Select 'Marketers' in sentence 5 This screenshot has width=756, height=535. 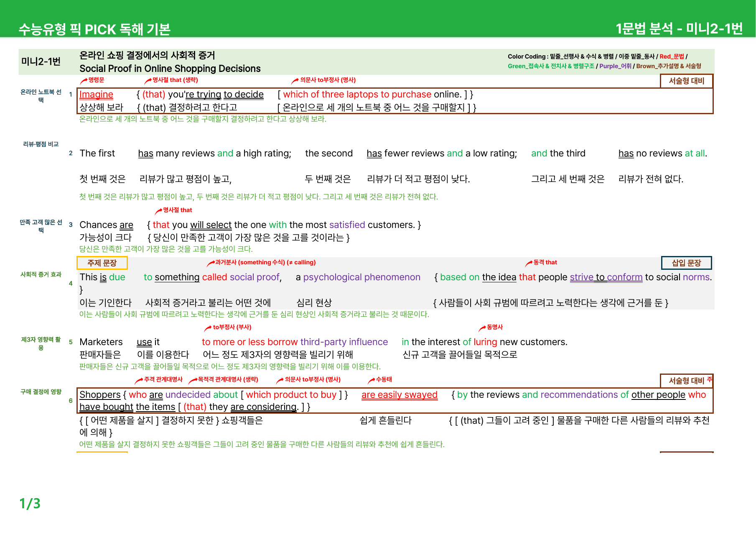101,342
